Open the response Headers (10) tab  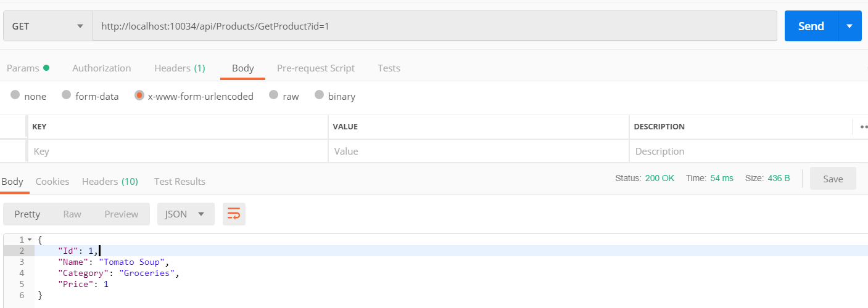110,181
